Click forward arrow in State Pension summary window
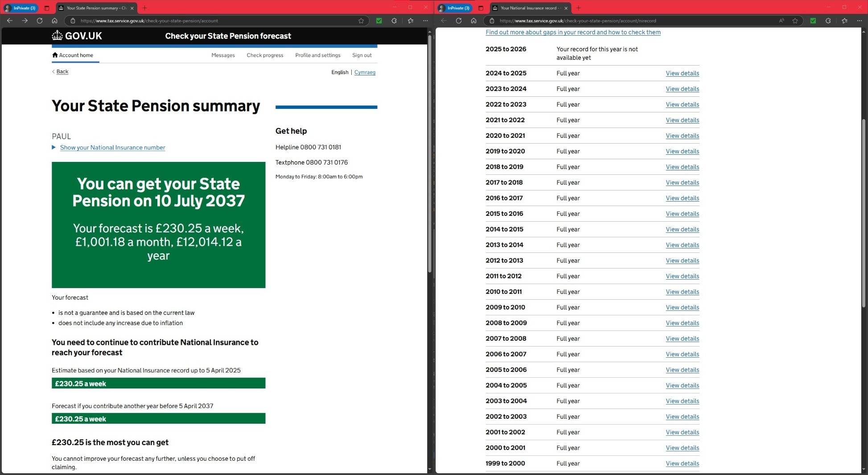This screenshot has height=475, width=868. pos(25,21)
